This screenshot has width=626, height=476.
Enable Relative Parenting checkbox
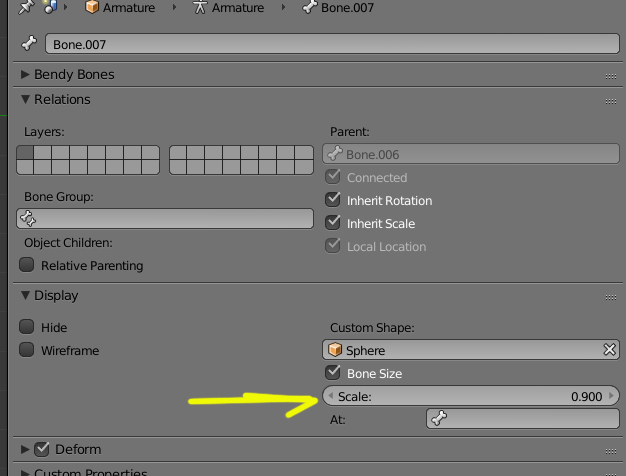point(27,264)
